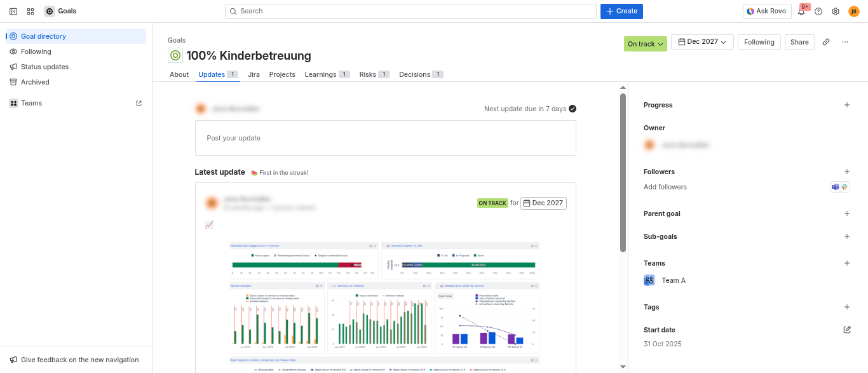This screenshot has height=373, width=868.
Task: Switch to the About tab
Action: tap(179, 74)
